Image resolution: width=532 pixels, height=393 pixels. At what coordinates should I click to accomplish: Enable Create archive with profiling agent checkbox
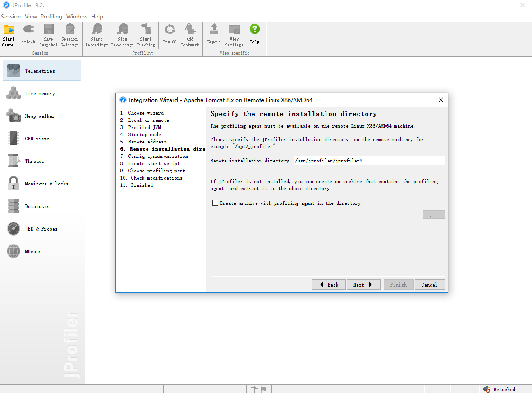point(215,203)
